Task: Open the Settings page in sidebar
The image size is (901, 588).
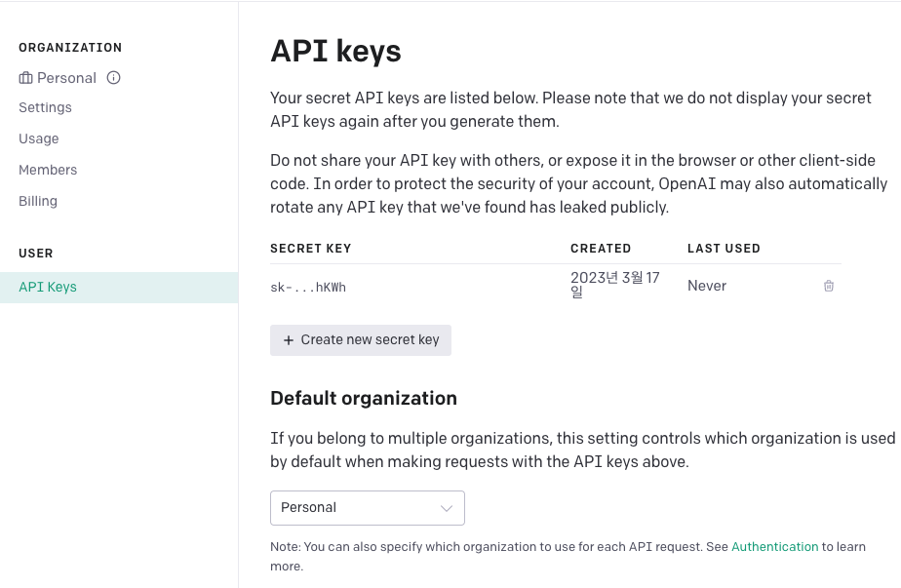Action: coord(46,107)
